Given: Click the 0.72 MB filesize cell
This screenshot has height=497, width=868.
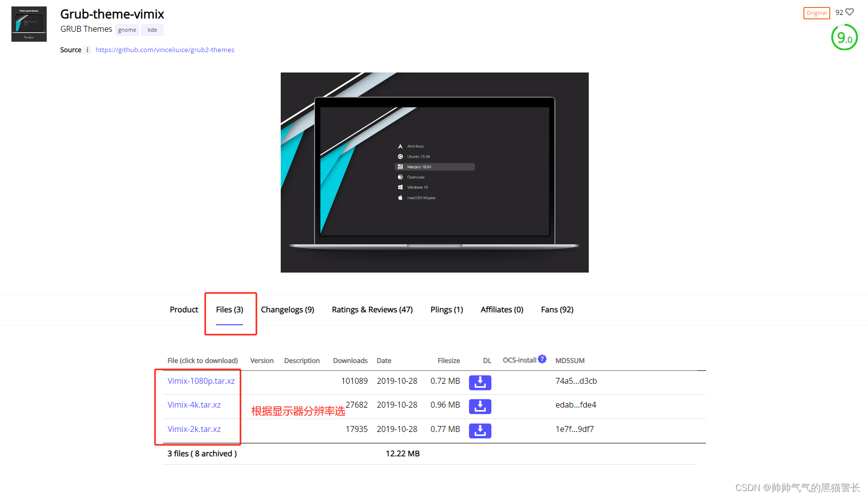Looking at the screenshot, I should (x=445, y=381).
